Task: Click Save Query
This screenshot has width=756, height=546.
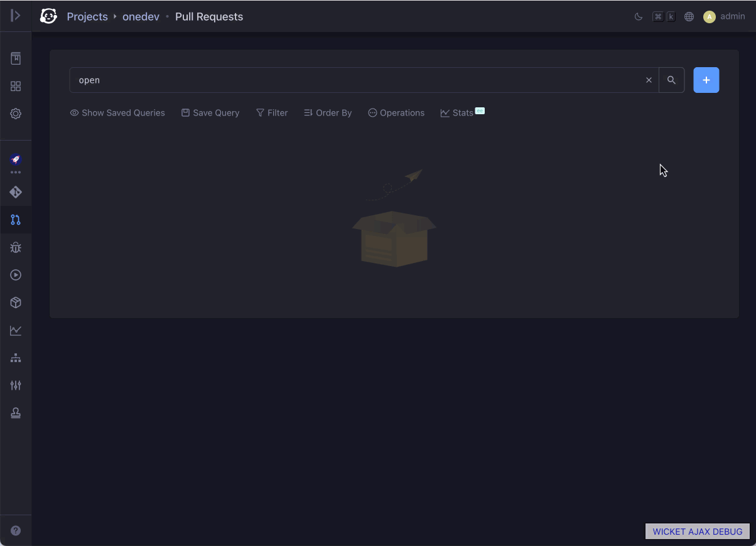Action: 210,112
